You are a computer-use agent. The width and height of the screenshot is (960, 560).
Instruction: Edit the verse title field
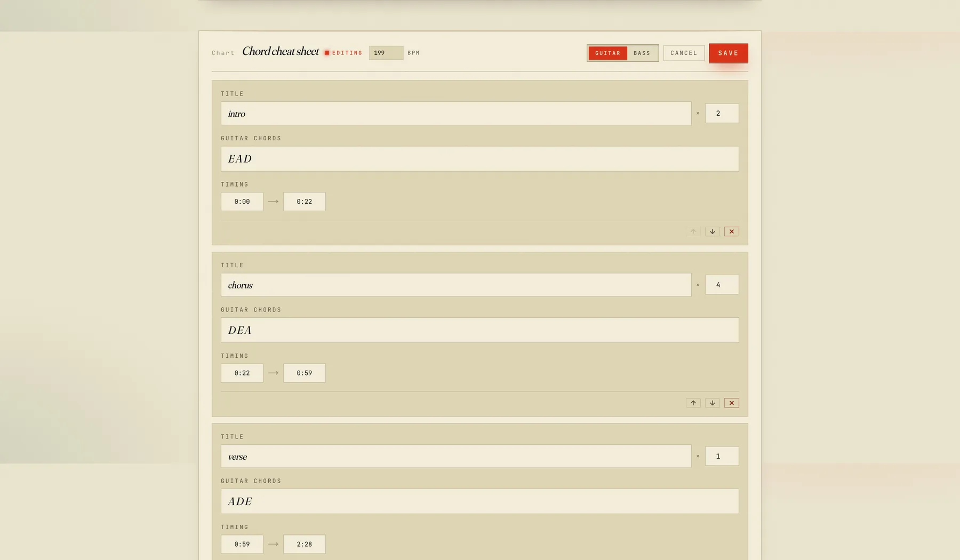tap(456, 457)
